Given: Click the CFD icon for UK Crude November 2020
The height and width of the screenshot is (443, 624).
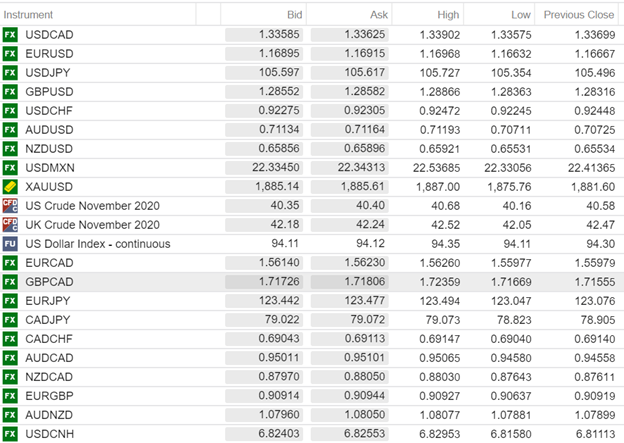Looking at the screenshot, I should coord(11,224).
